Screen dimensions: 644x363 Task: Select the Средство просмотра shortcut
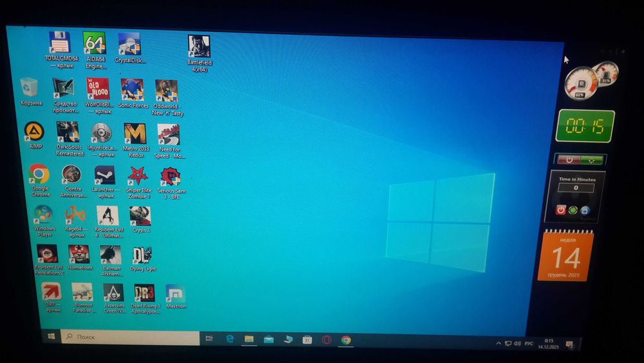pos(63,89)
